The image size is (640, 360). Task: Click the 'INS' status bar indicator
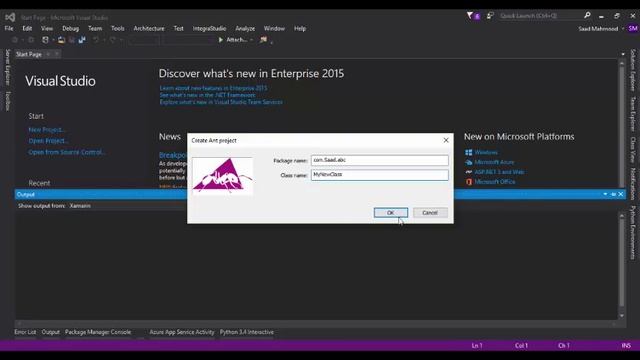(626, 345)
